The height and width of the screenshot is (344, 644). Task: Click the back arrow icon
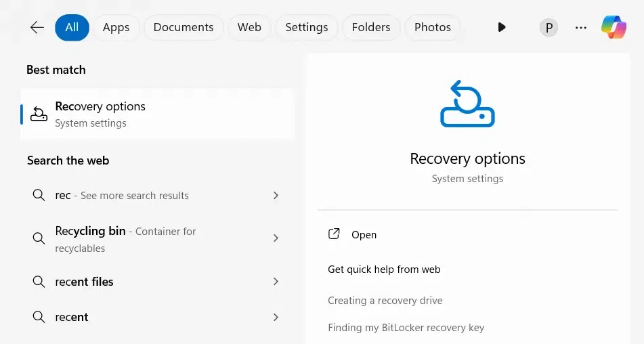click(37, 28)
